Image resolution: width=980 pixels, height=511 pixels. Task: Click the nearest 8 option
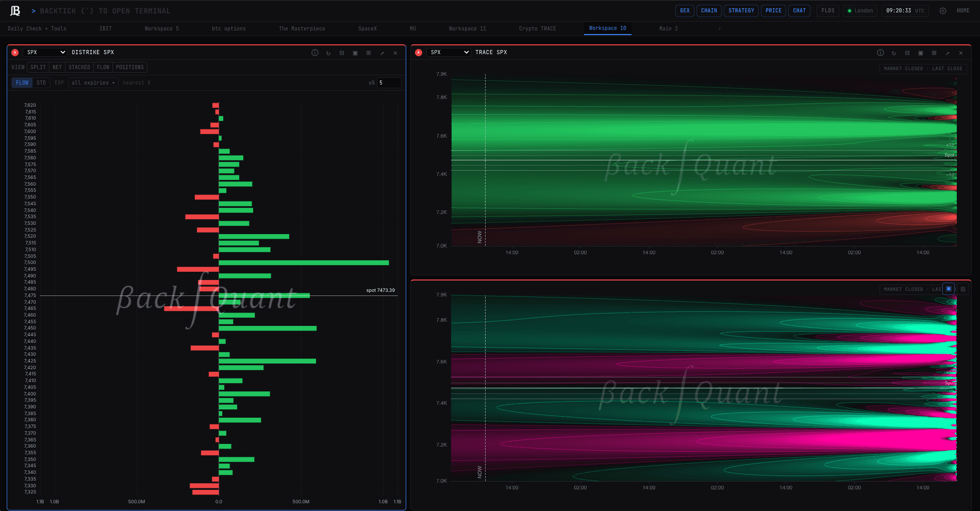point(137,83)
